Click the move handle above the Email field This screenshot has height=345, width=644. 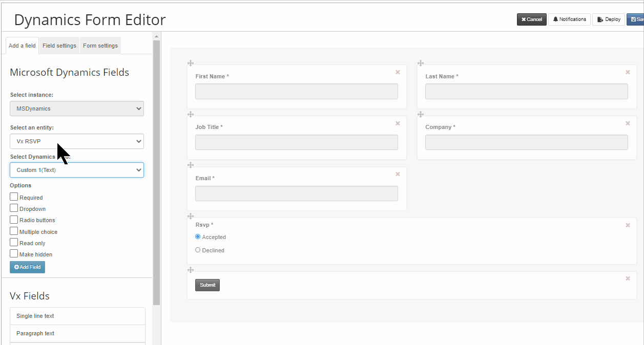(x=191, y=165)
